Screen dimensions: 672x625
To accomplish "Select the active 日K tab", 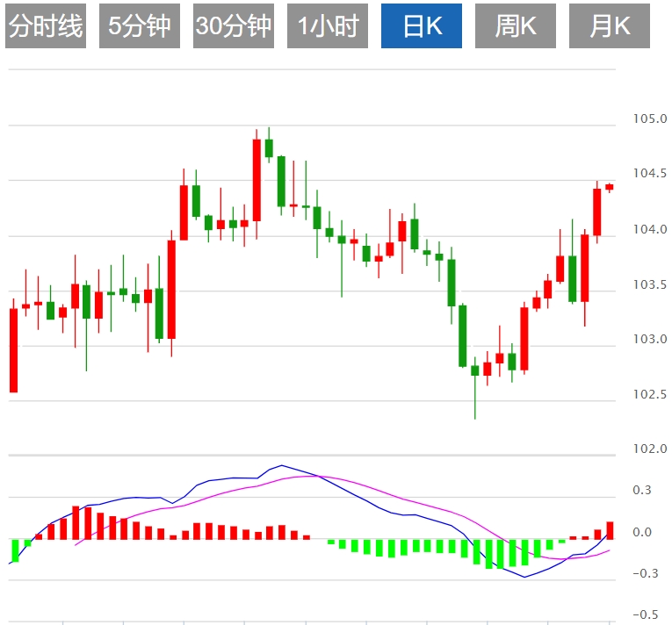I will [x=422, y=25].
